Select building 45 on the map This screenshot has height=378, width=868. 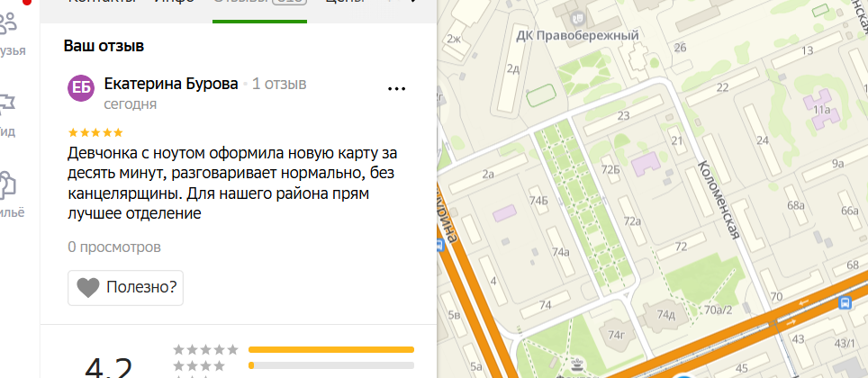click(742, 367)
